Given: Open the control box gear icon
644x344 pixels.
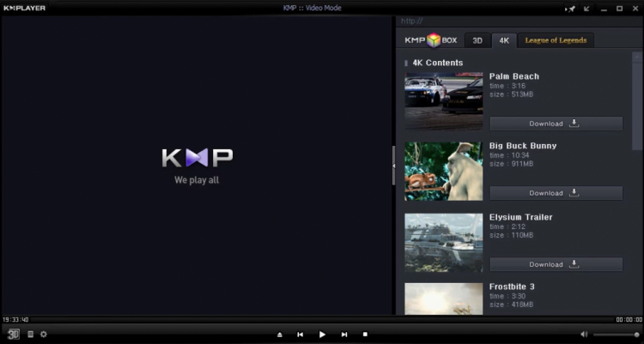Looking at the screenshot, I should pos(44,335).
